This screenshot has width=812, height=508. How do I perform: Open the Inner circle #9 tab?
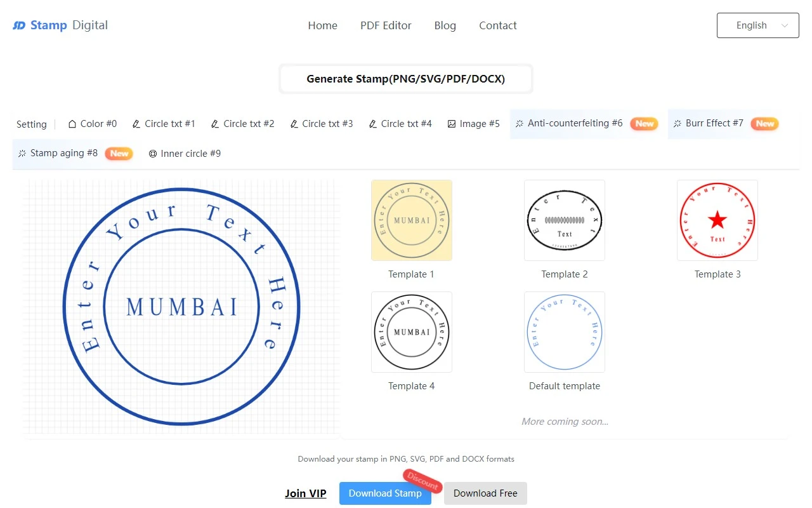[185, 154]
